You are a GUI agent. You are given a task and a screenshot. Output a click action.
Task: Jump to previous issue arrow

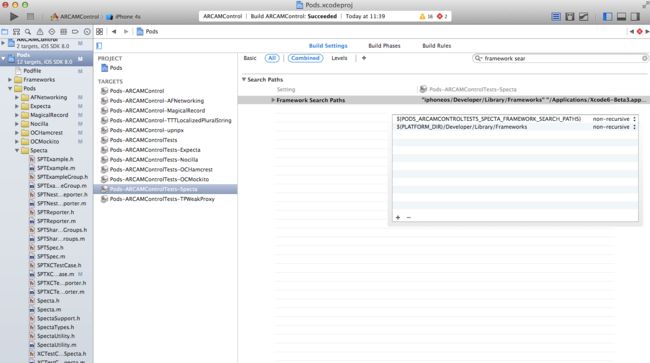click(632, 31)
